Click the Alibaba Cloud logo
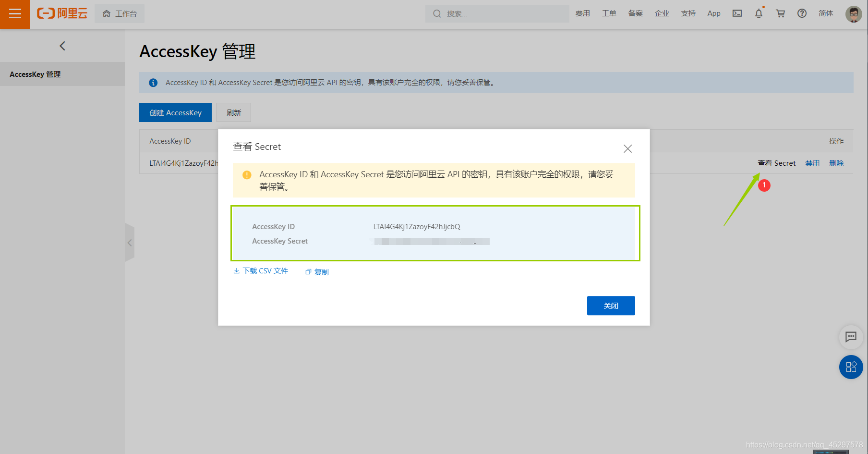 click(62, 13)
